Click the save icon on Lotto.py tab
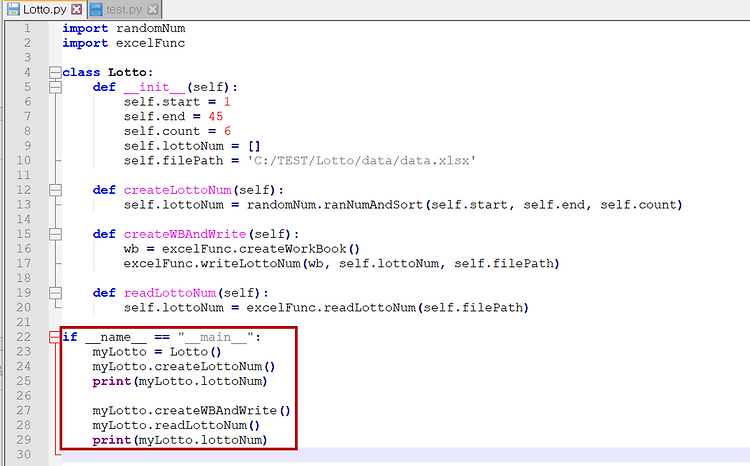 pyautogui.click(x=13, y=9)
